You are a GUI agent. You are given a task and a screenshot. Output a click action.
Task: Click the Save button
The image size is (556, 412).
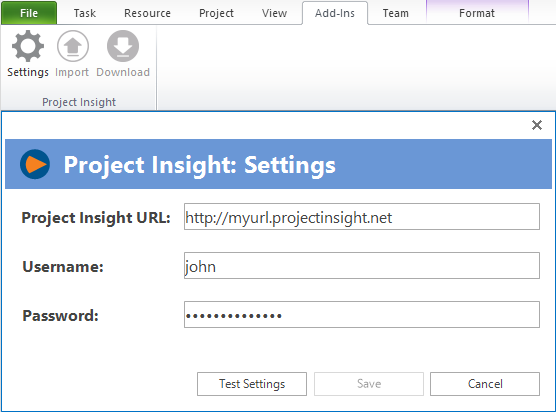369,384
